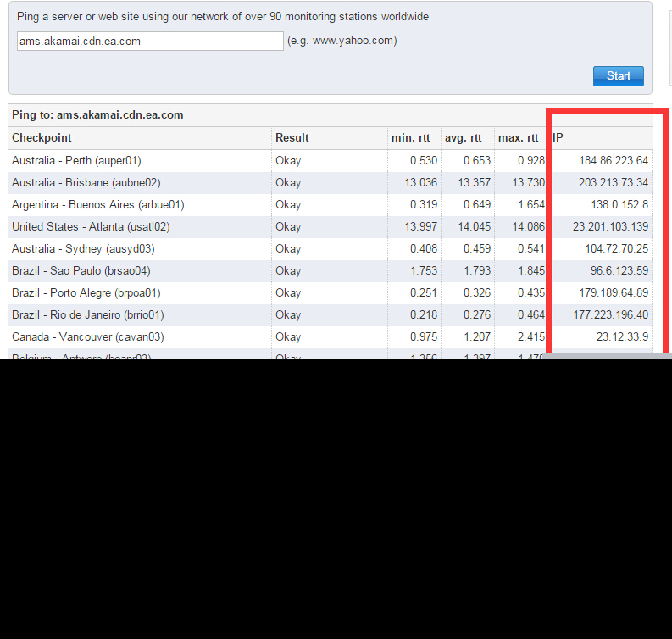Click IP address 203.213.73.34
The image size is (672, 639).
coord(614,182)
